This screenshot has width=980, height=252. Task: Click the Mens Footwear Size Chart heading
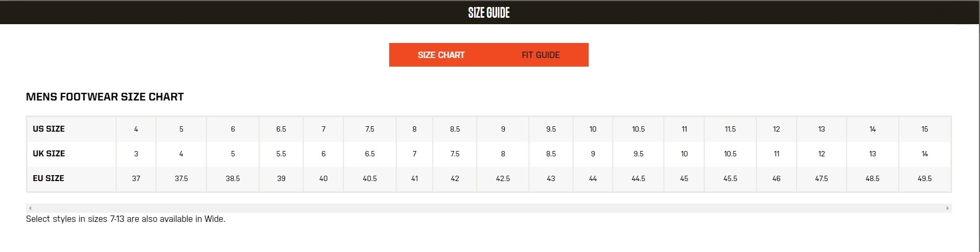pyautogui.click(x=105, y=97)
